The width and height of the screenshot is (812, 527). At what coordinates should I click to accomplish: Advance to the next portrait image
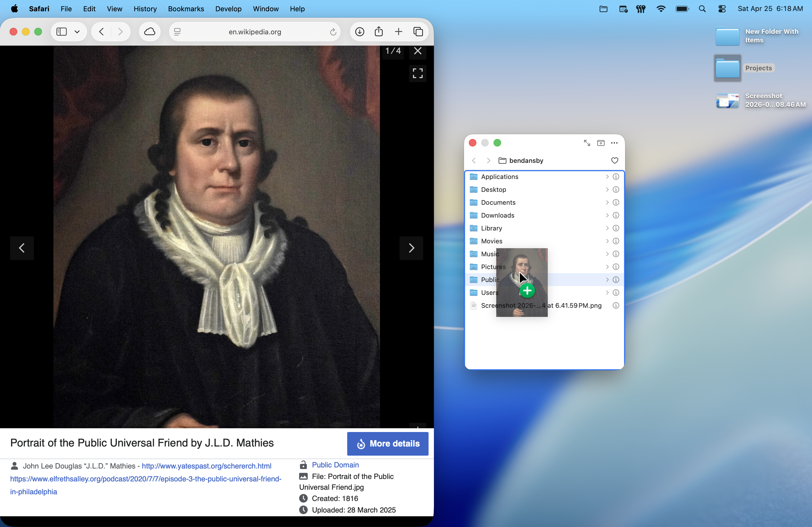[x=411, y=248]
